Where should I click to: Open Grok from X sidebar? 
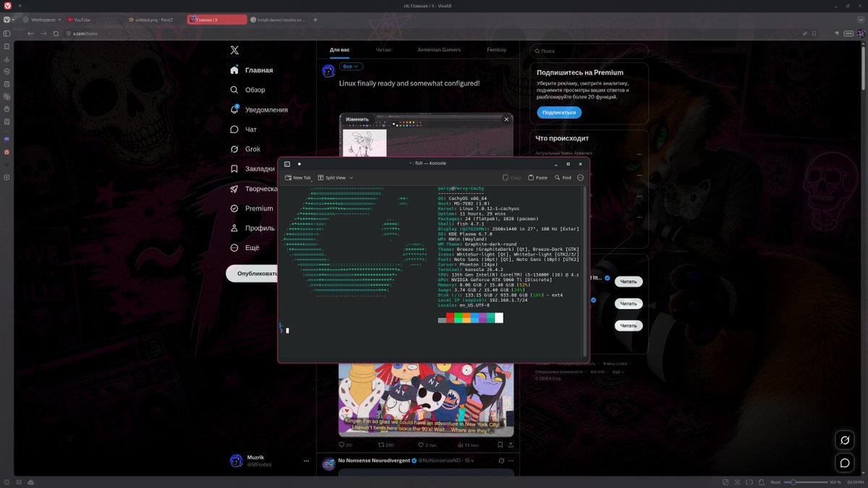(245, 149)
